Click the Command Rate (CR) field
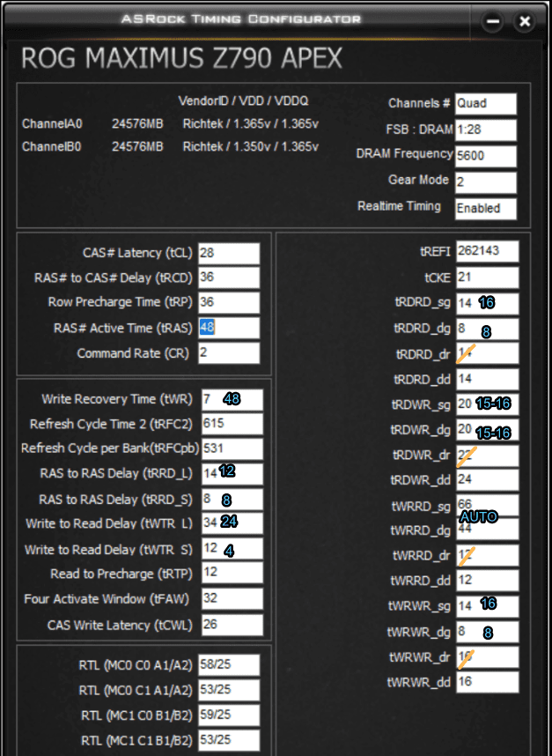Screen dimensions: 552x756 (x=229, y=353)
